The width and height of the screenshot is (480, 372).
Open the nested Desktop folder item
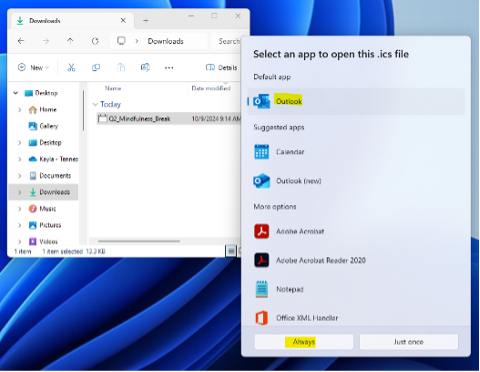50,143
